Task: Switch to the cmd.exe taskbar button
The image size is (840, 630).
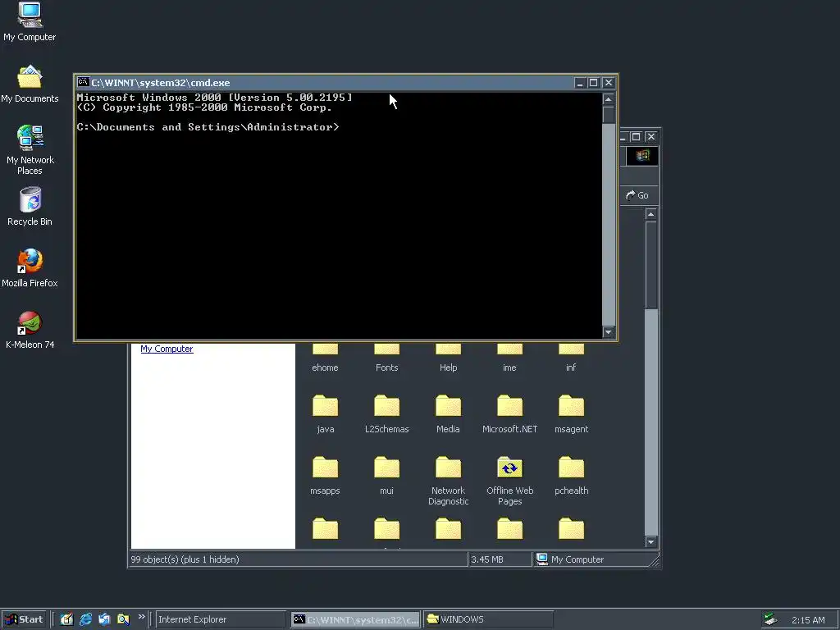Action: 356,619
